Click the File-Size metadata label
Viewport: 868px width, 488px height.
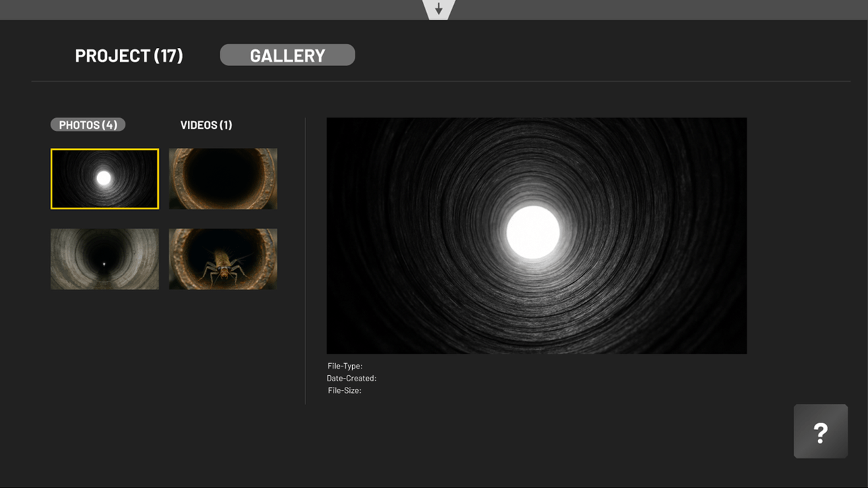[x=345, y=391]
